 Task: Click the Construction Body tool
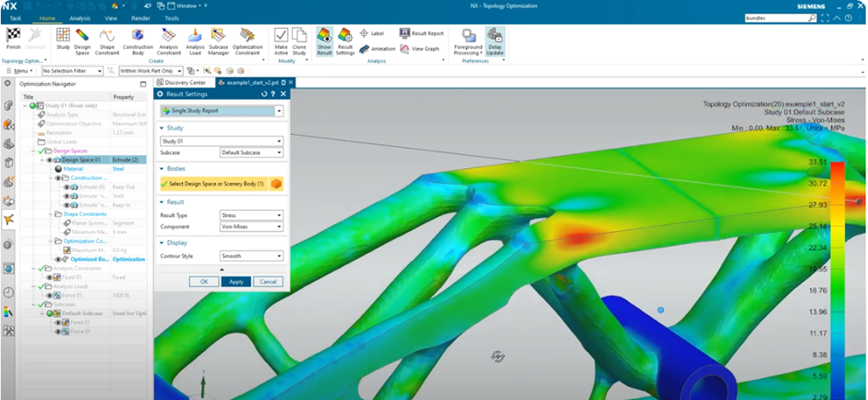(x=138, y=41)
